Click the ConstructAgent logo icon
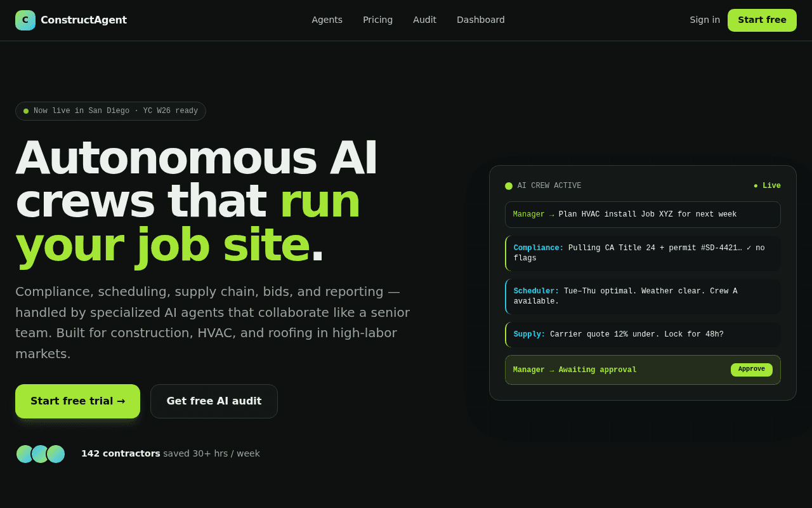Image resolution: width=812 pixels, height=508 pixels. [x=25, y=20]
